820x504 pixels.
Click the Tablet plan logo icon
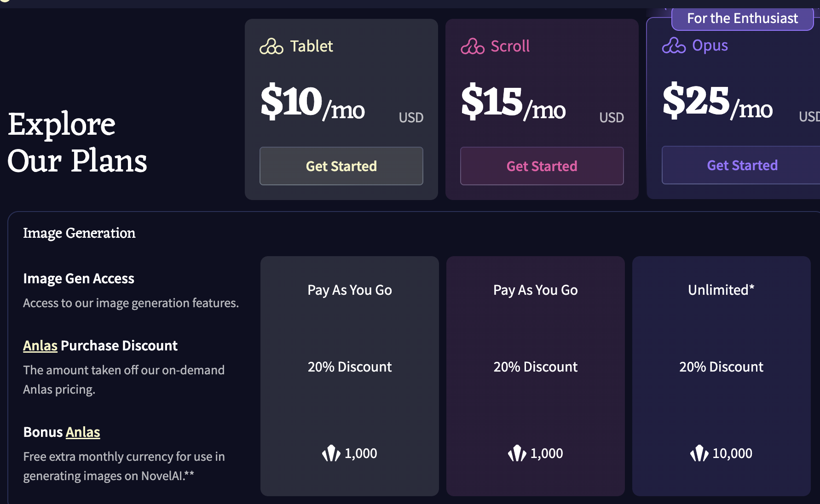tap(271, 46)
